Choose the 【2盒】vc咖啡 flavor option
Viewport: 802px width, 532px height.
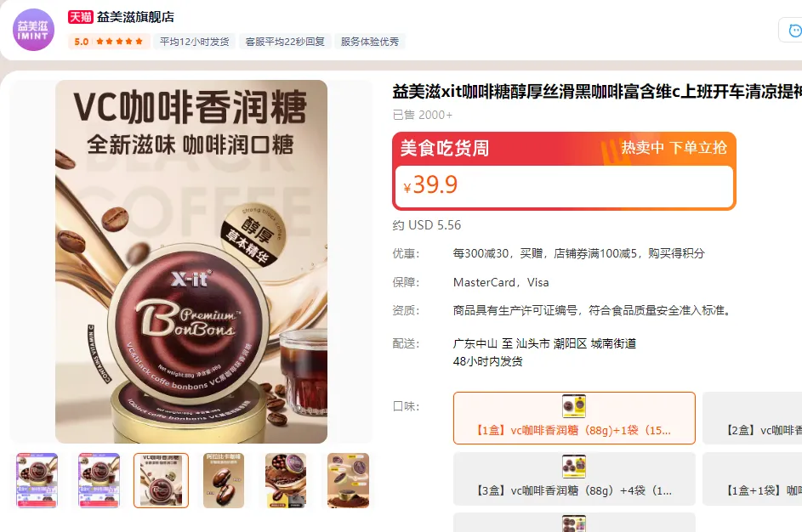click(752, 418)
